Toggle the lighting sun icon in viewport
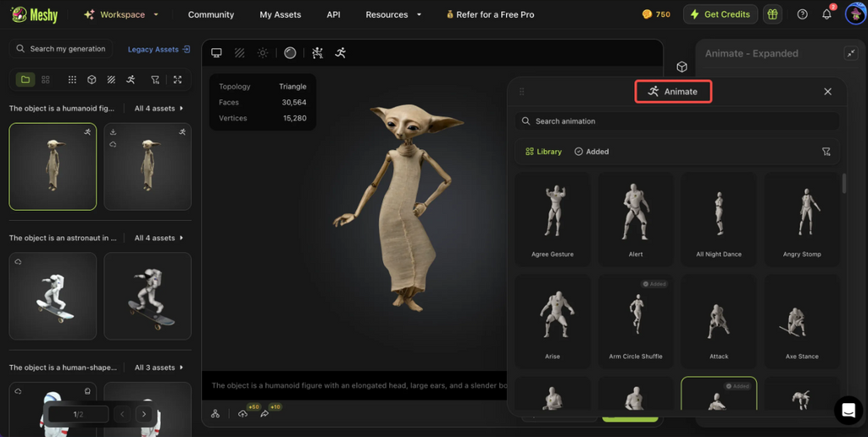868x437 pixels. 263,53
